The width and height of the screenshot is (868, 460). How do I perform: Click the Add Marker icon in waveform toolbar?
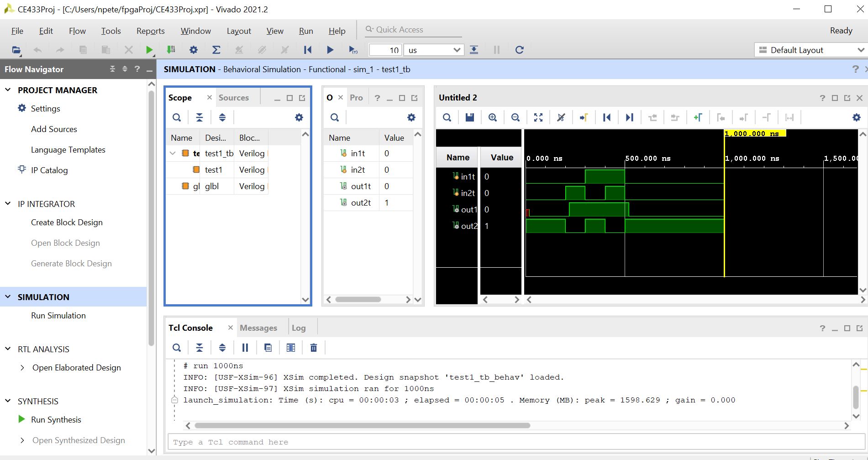pos(698,117)
